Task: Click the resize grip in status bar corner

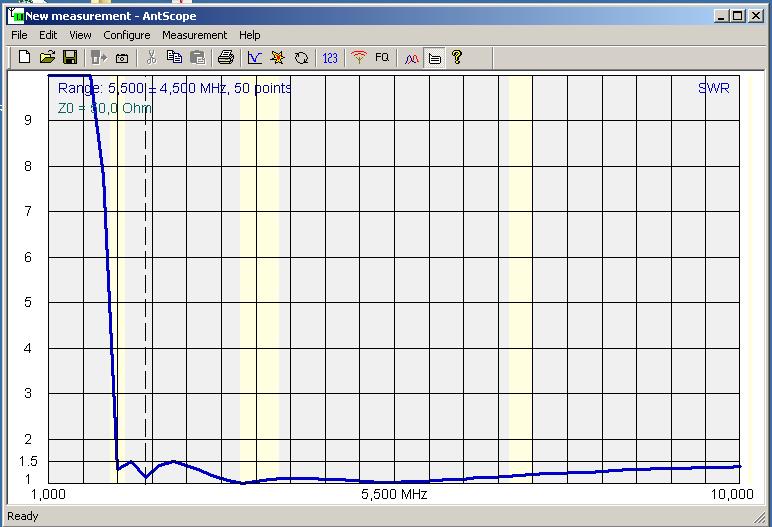Action: [x=759, y=517]
